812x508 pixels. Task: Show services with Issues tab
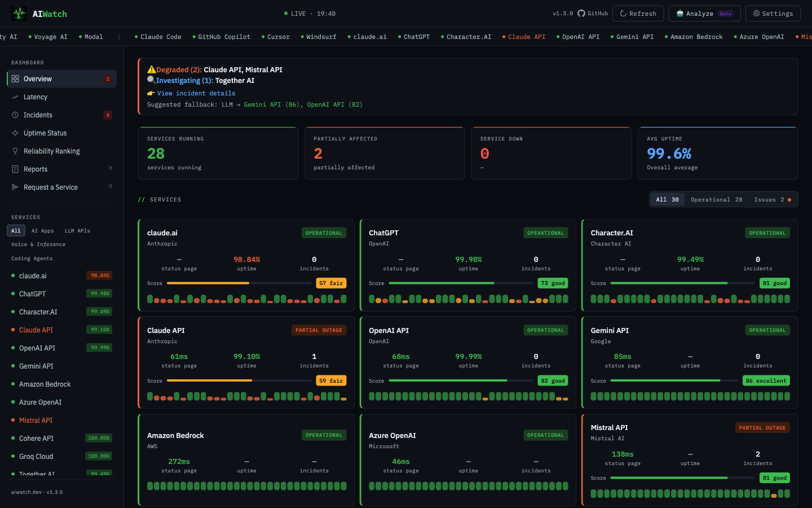tap(772, 200)
